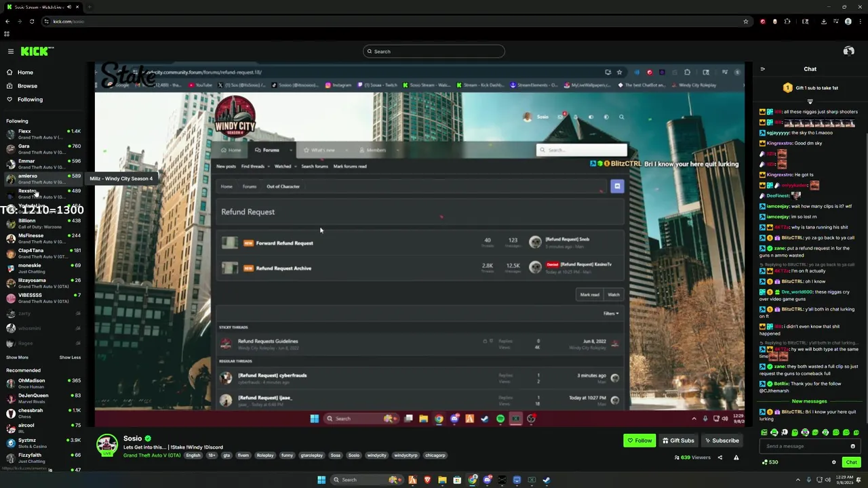Open DeJenQueen recommended channel

click(43, 399)
